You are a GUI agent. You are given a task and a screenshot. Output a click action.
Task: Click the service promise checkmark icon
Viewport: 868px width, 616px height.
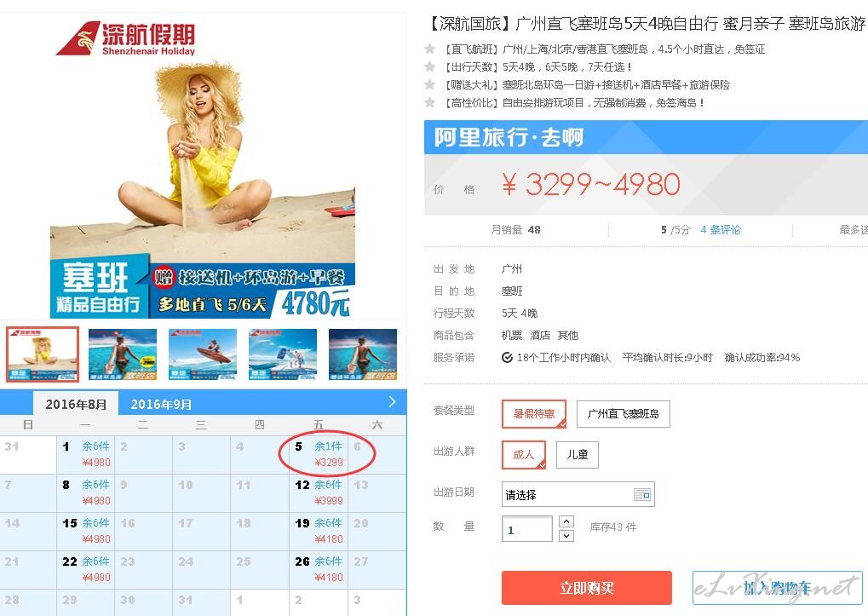(507, 358)
